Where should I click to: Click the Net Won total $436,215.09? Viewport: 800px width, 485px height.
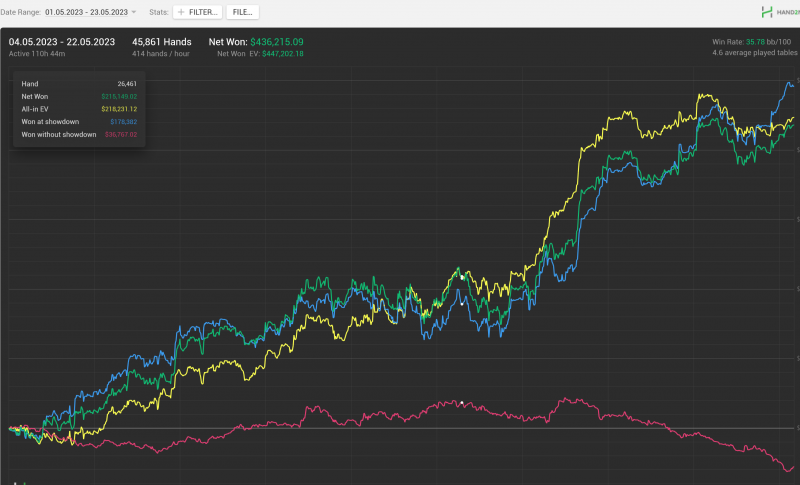[269, 42]
